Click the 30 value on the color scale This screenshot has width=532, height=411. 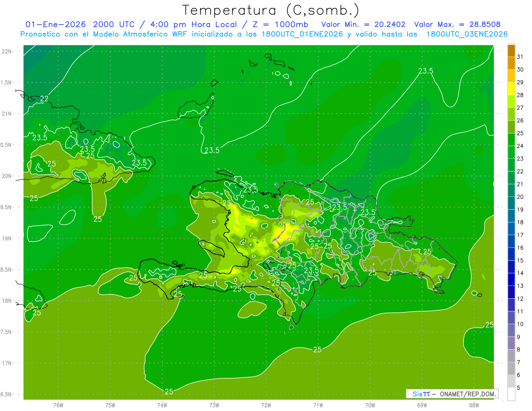click(520, 70)
